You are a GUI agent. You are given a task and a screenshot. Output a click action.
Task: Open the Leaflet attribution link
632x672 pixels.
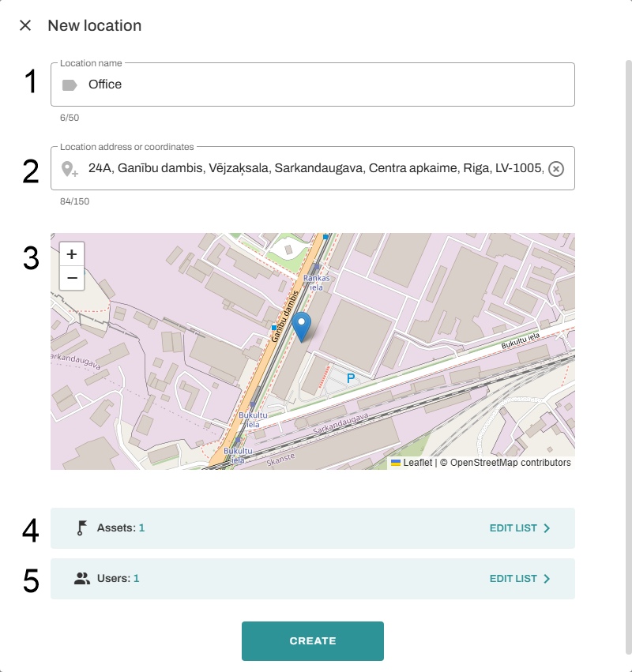417,463
